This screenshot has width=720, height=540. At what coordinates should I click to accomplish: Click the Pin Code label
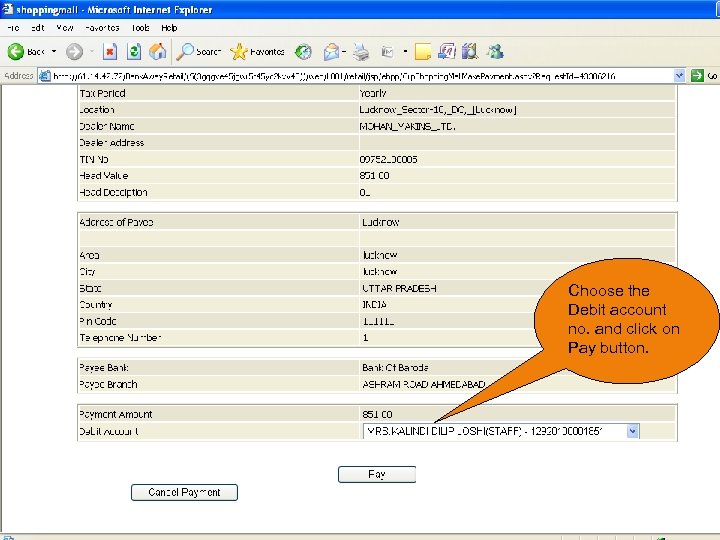coord(98,321)
